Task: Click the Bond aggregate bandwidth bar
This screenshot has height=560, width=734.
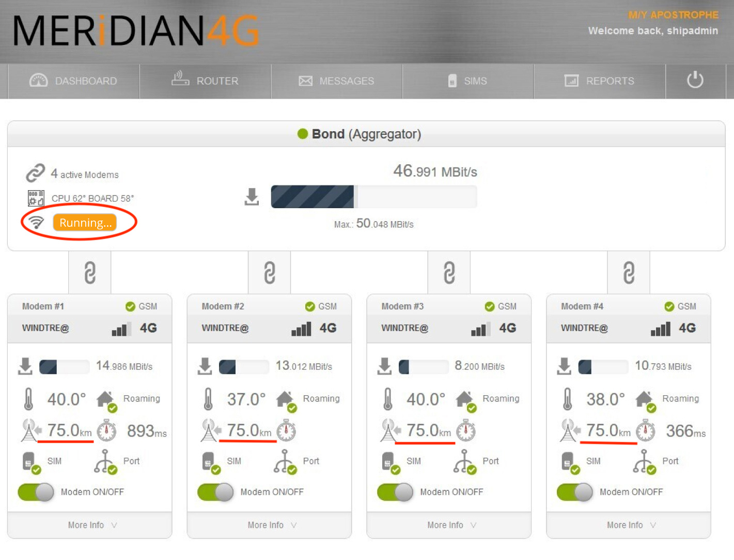Action: click(374, 197)
